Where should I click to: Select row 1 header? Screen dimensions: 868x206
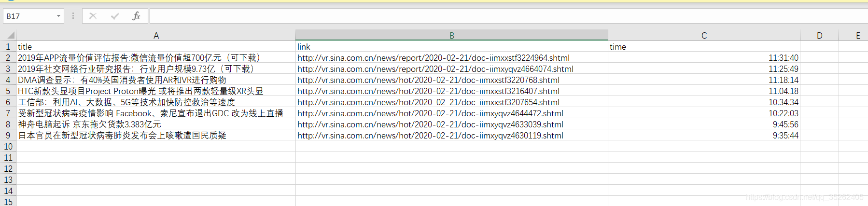pos(8,47)
